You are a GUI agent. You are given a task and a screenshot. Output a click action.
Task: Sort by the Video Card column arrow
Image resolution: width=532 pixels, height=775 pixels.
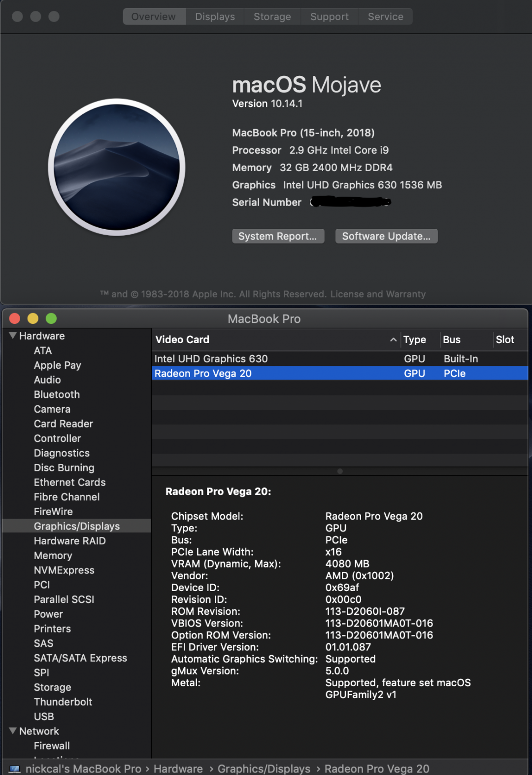[393, 340]
